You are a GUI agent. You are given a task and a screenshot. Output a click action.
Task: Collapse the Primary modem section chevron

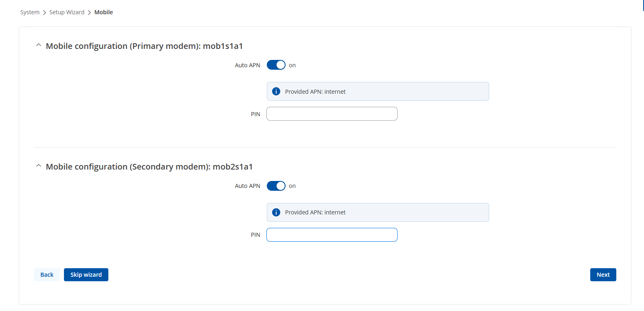39,45
